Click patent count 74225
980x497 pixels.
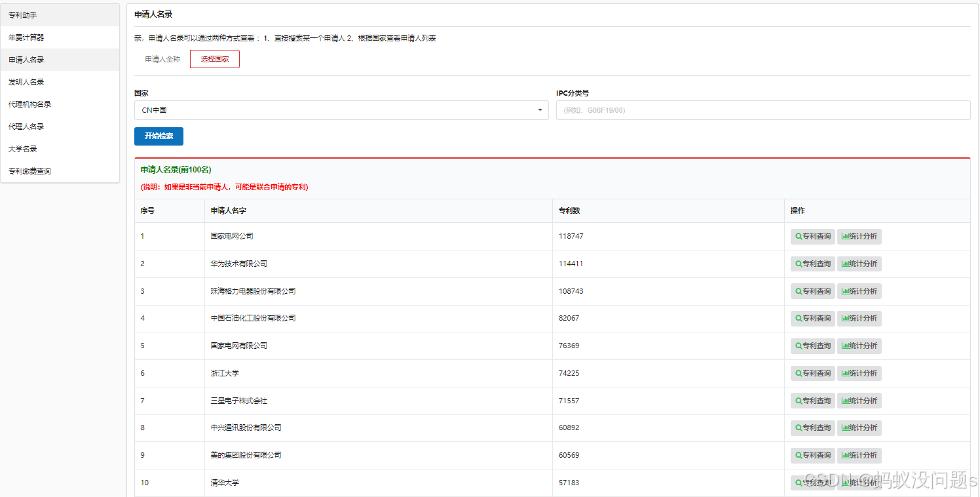tap(569, 373)
